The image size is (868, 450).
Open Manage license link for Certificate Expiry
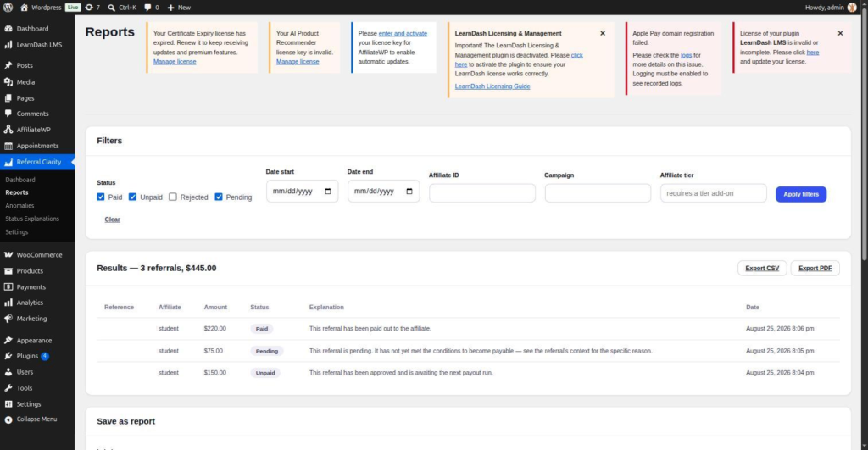tap(175, 61)
